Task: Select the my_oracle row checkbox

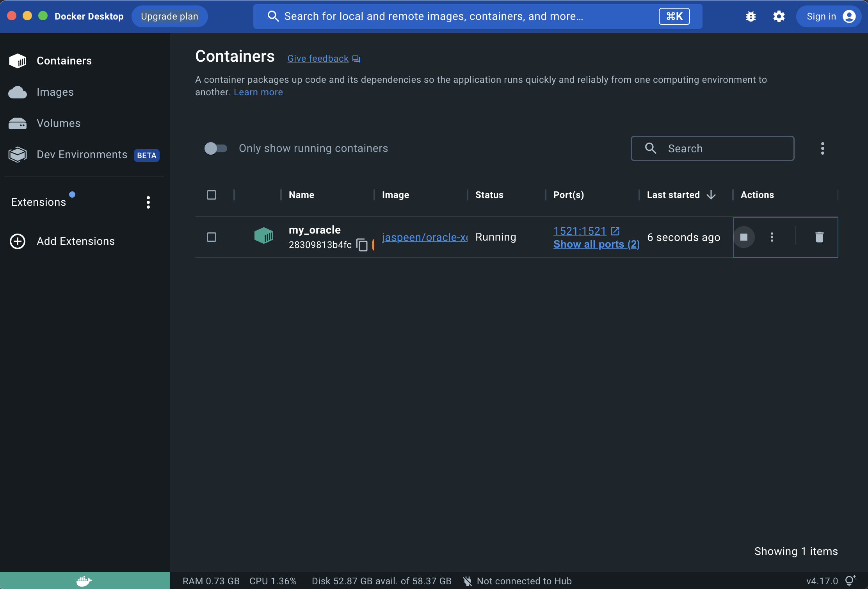Action: [x=212, y=237]
